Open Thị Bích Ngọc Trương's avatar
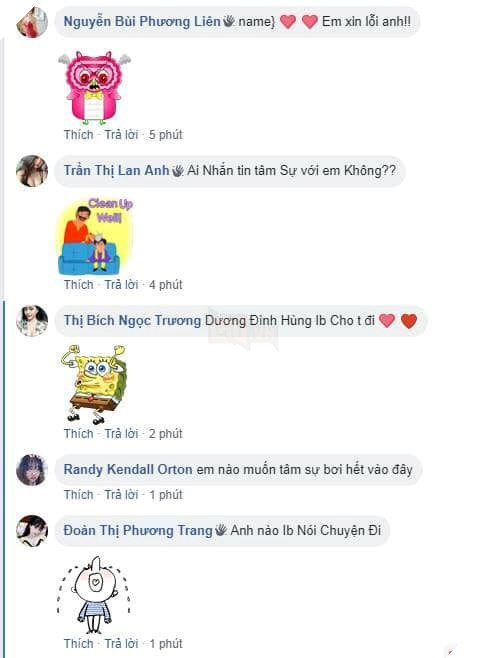The image size is (486, 658). click(x=32, y=321)
